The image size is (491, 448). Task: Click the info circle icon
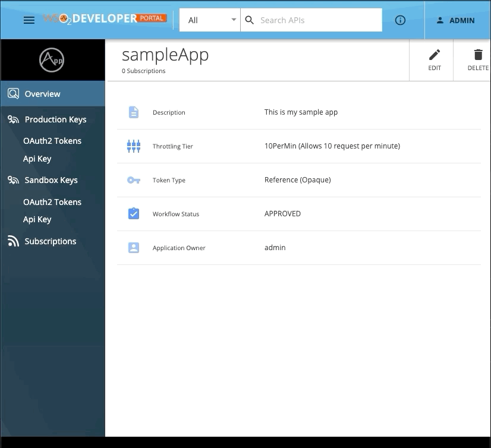[x=400, y=20]
